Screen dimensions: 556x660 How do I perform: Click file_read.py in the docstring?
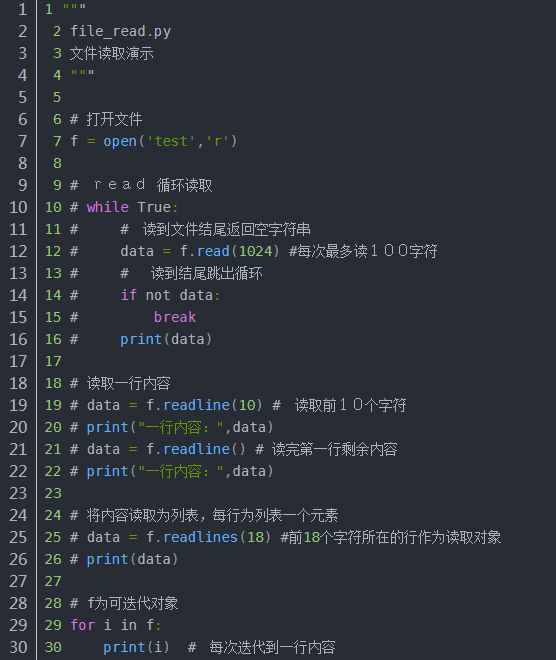tap(120, 32)
